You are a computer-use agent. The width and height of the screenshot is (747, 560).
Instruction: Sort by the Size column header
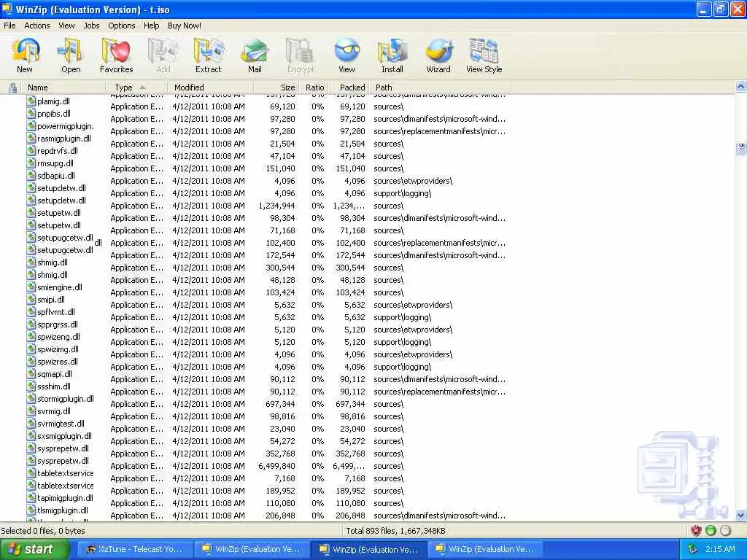pyautogui.click(x=276, y=87)
